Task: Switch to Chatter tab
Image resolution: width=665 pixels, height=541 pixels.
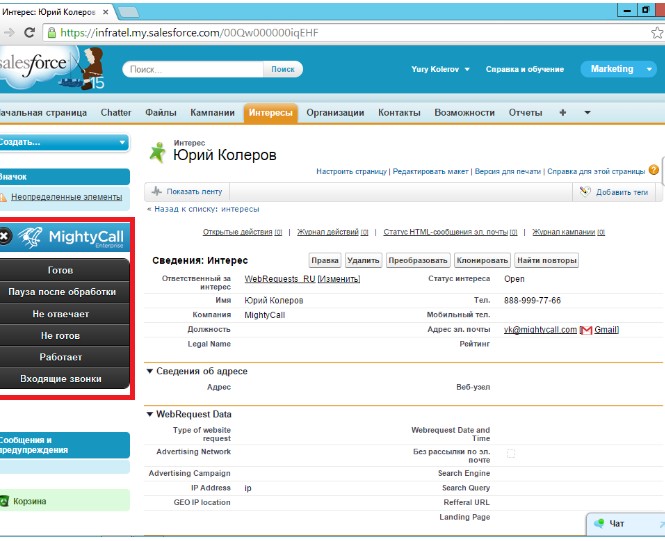Action: pos(116,113)
